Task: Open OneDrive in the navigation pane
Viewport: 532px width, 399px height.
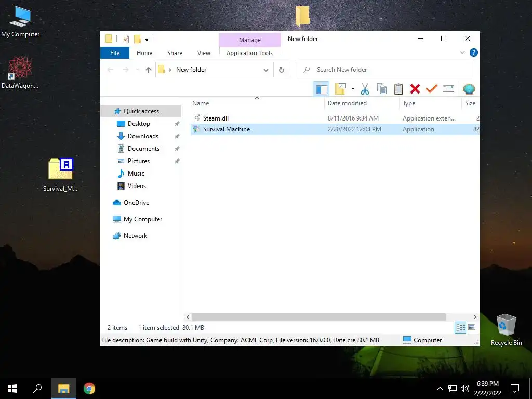Action: coord(136,203)
